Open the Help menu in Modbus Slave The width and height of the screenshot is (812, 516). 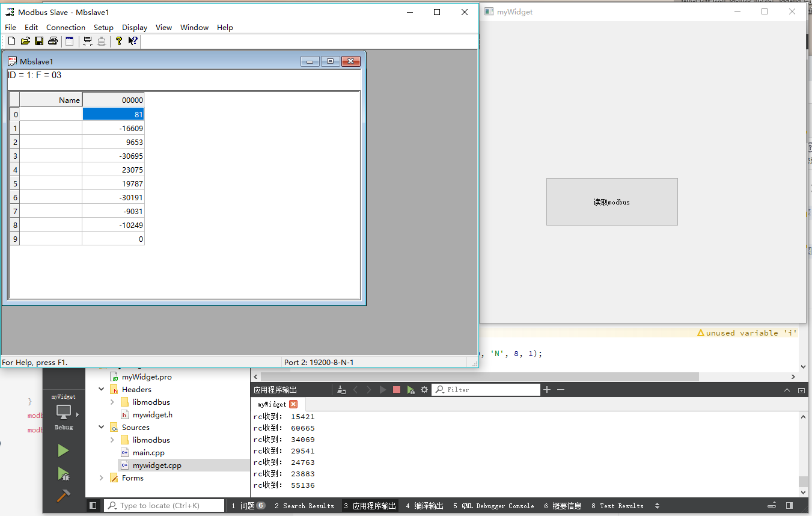(x=225, y=27)
